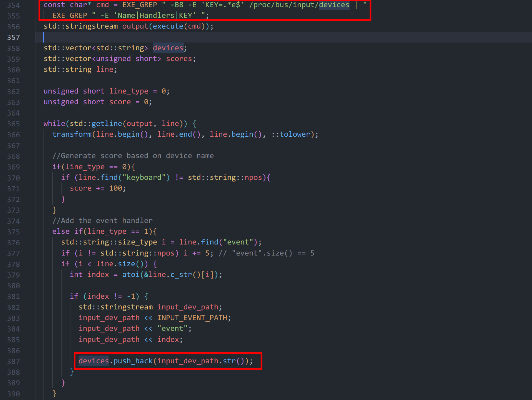The height and width of the screenshot is (400, 532).
Task: Click 'INPUT_EVENT_PATH' constant on line 383
Action: pos(192,318)
